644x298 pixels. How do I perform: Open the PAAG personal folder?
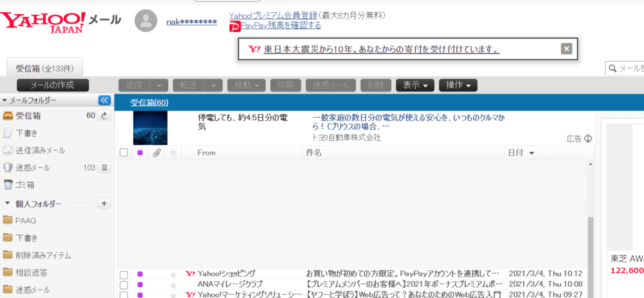[26, 221]
